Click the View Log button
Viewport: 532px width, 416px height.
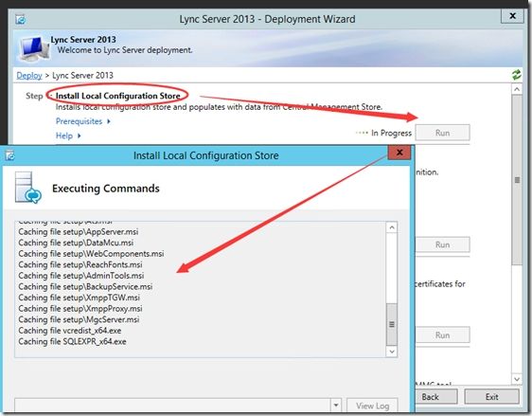pos(372,406)
